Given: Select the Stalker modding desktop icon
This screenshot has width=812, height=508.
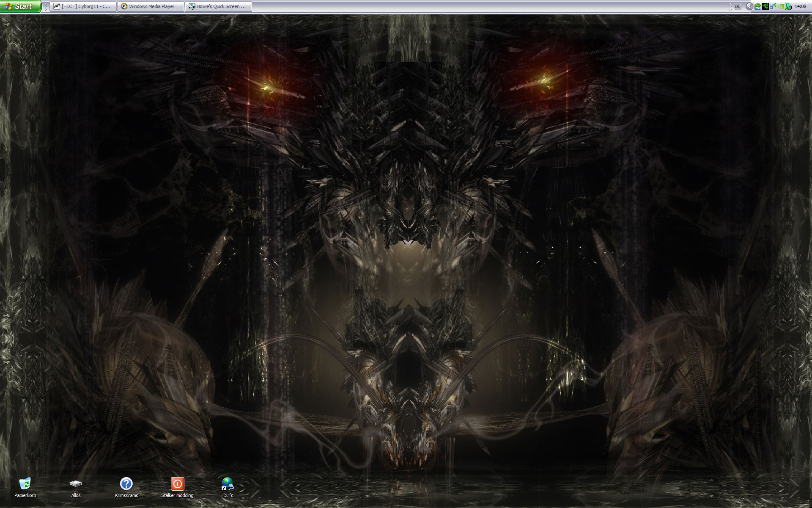Looking at the screenshot, I should coord(177,488).
